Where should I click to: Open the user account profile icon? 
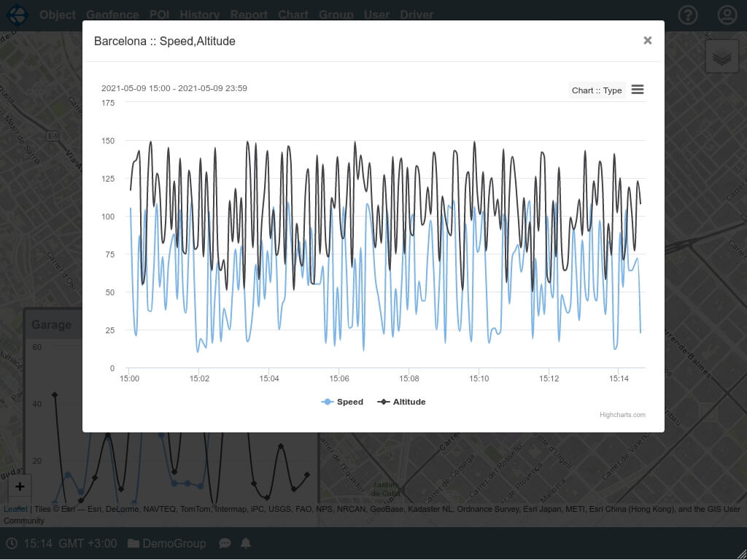727,15
